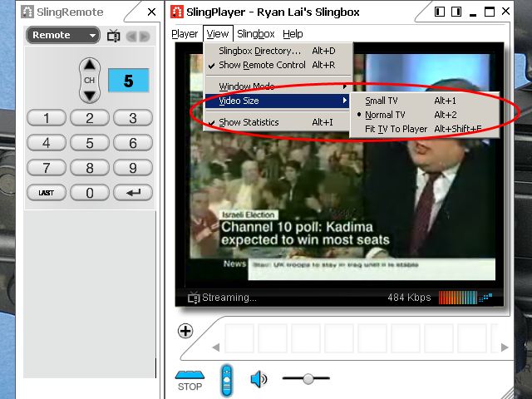Tap number 9 on remote keypad
Image resolution: width=532 pixels, height=399 pixels.
[x=133, y=168]
